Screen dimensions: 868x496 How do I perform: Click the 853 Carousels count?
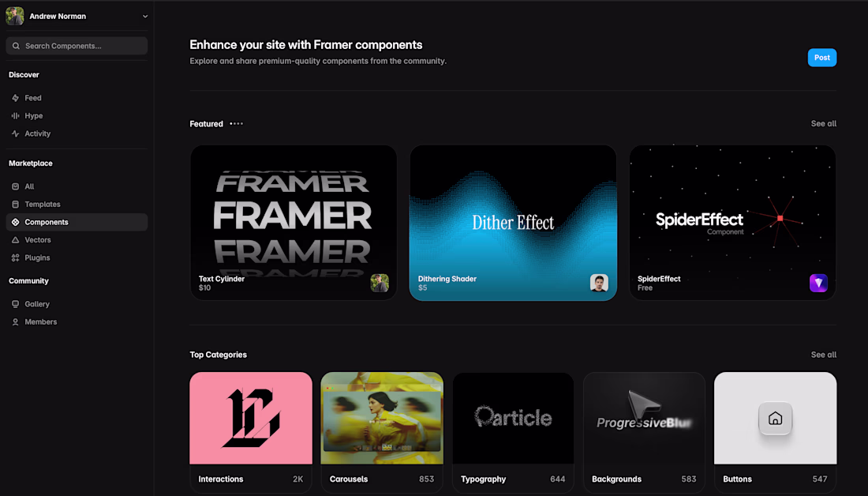pyautogui.click(x=427, y=479)
